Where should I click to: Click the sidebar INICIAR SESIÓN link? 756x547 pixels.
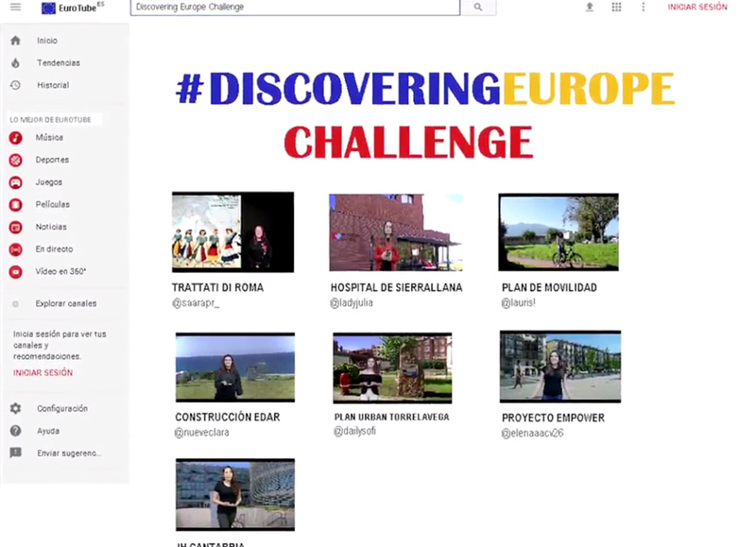[43, 373]
